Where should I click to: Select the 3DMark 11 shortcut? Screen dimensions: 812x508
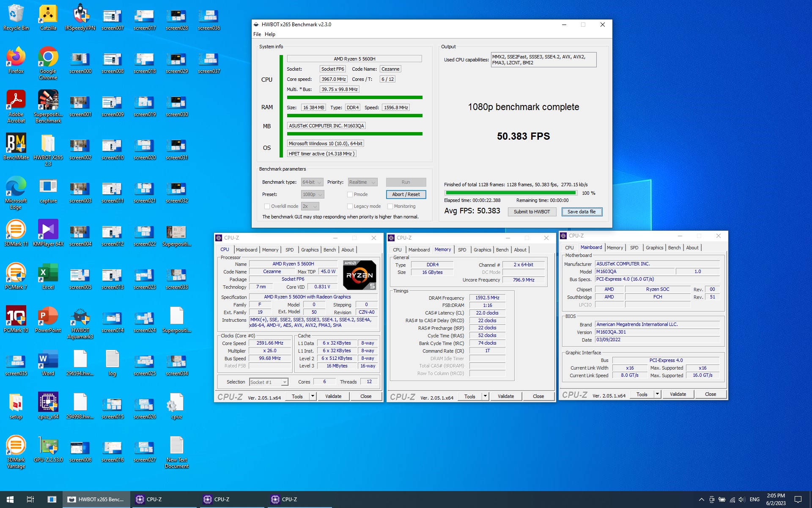pos(16,234)
